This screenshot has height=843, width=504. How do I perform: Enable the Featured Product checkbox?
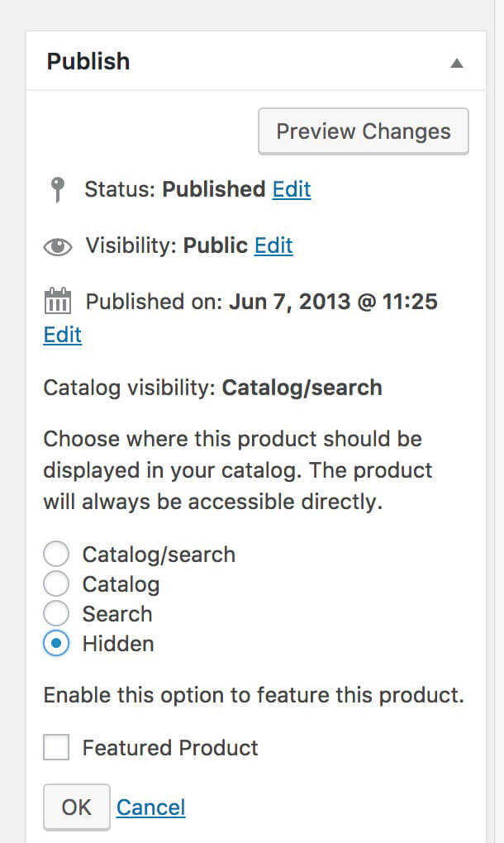tap(55, 746)
